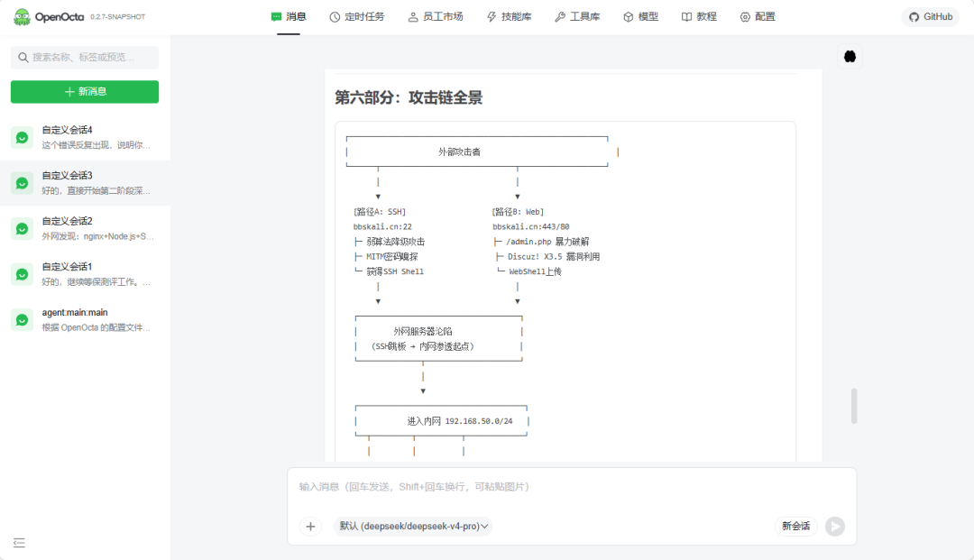Open the 技能库 tab
Viewport: 974px width, 560px height.
click(510, 17)
